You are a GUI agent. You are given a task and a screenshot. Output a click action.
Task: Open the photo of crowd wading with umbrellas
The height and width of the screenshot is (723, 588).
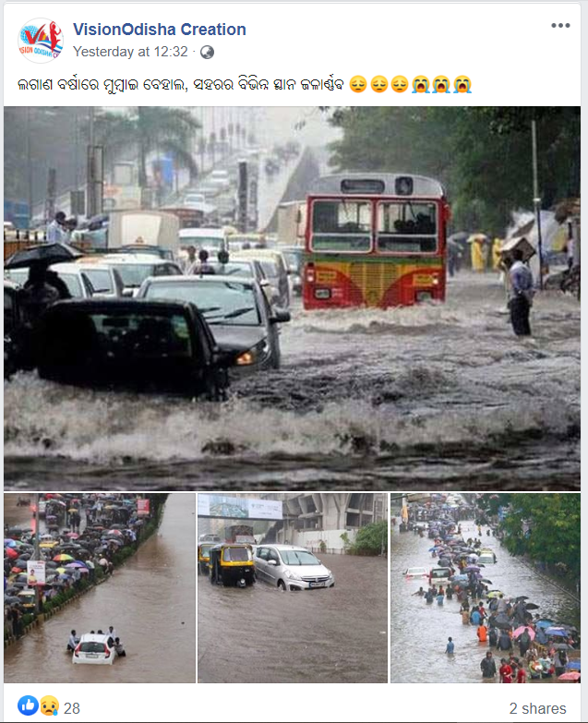click(486, 588)
